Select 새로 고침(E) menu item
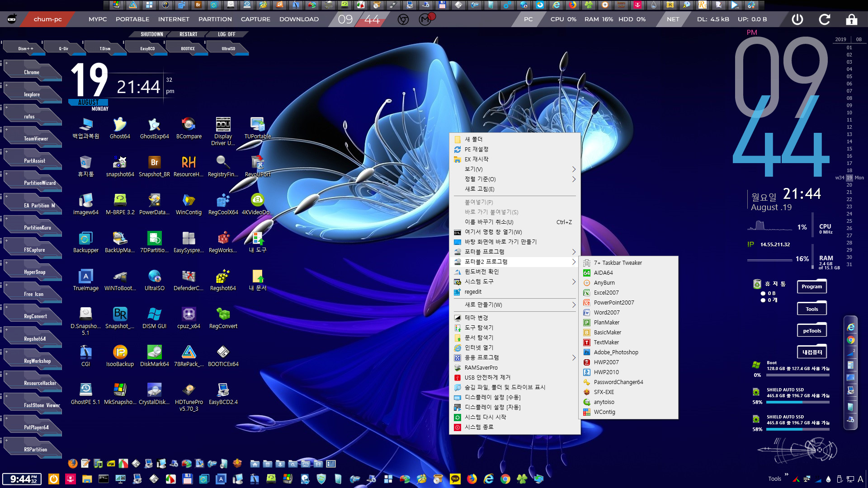This screenshot has width=868, height=488. coord(515,189)
